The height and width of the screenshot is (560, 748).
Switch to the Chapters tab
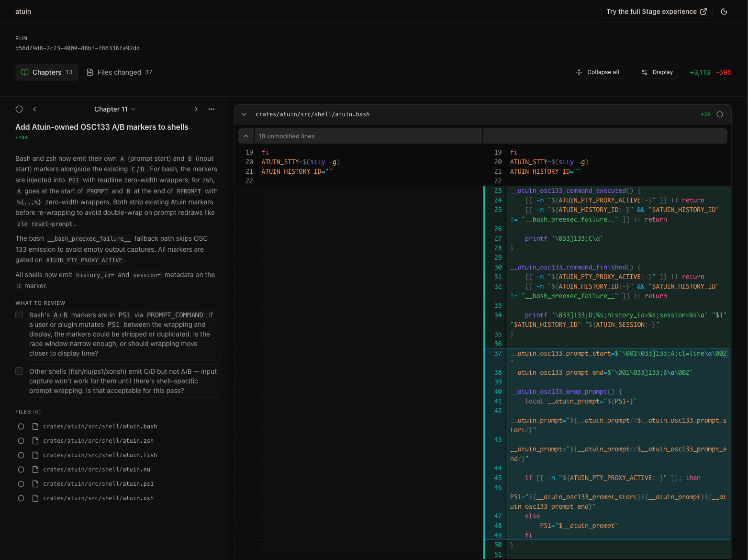(47, 72)
